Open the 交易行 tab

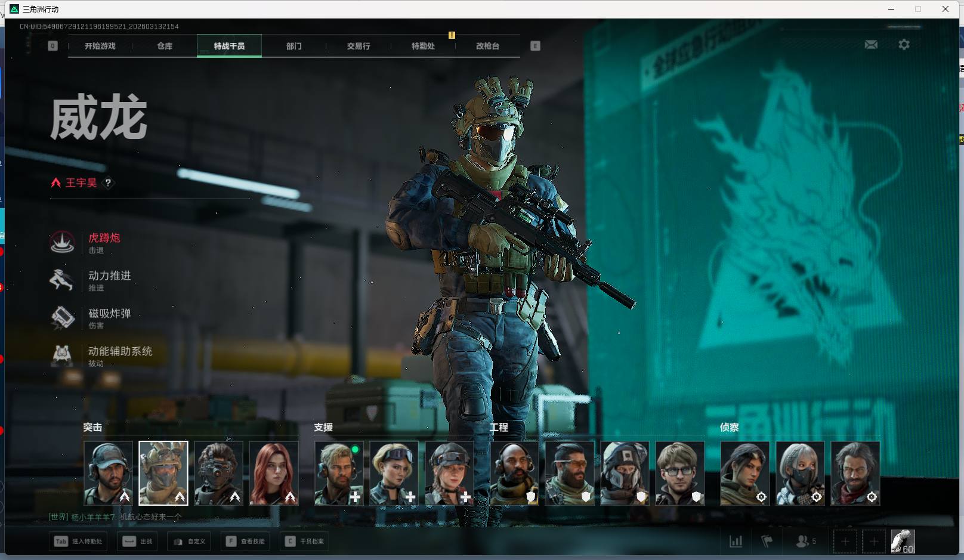359,46
